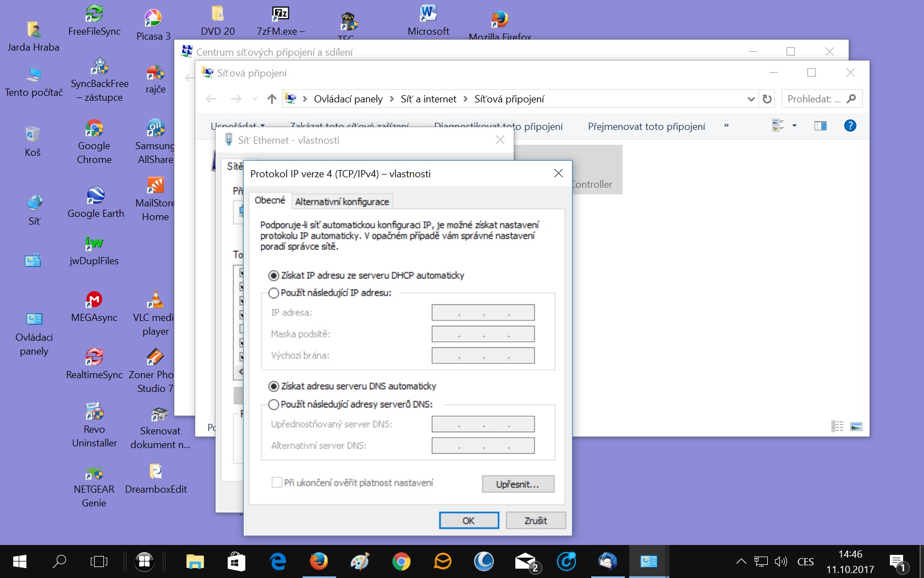Launch Google Chrome from the taskbar
This screenshot has height=578, width=924.
401,561
